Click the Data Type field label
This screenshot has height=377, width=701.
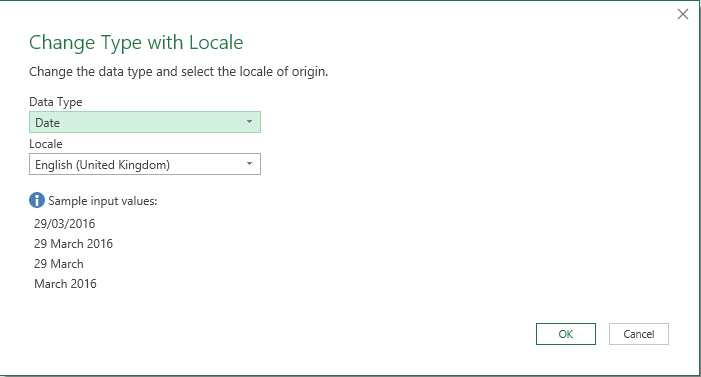coord(56,102)
